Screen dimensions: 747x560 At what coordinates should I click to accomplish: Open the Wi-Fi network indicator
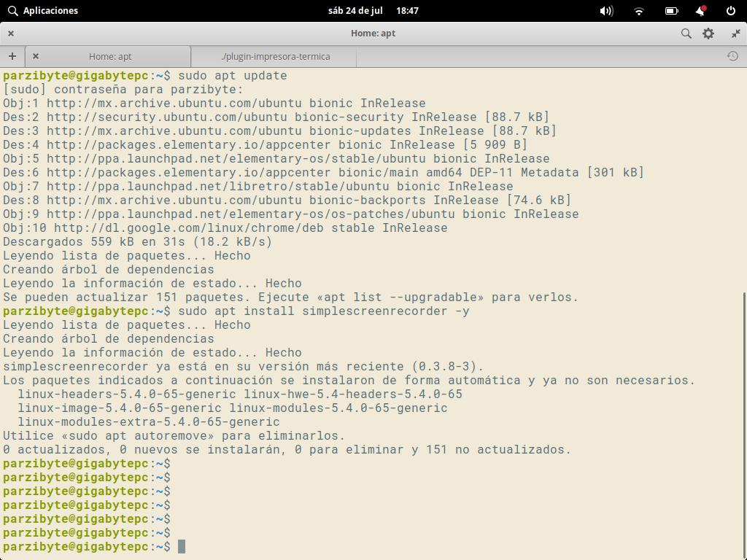pyautogui.click(x=639, y=10)
